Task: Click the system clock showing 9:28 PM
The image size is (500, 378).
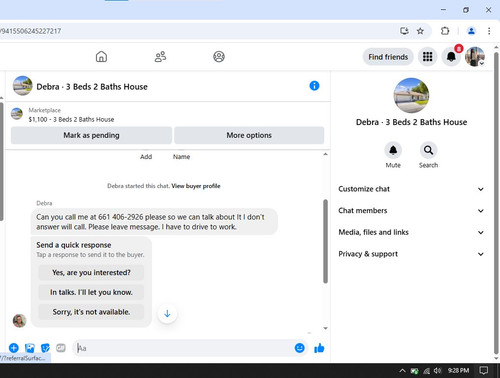Action: 458,371
